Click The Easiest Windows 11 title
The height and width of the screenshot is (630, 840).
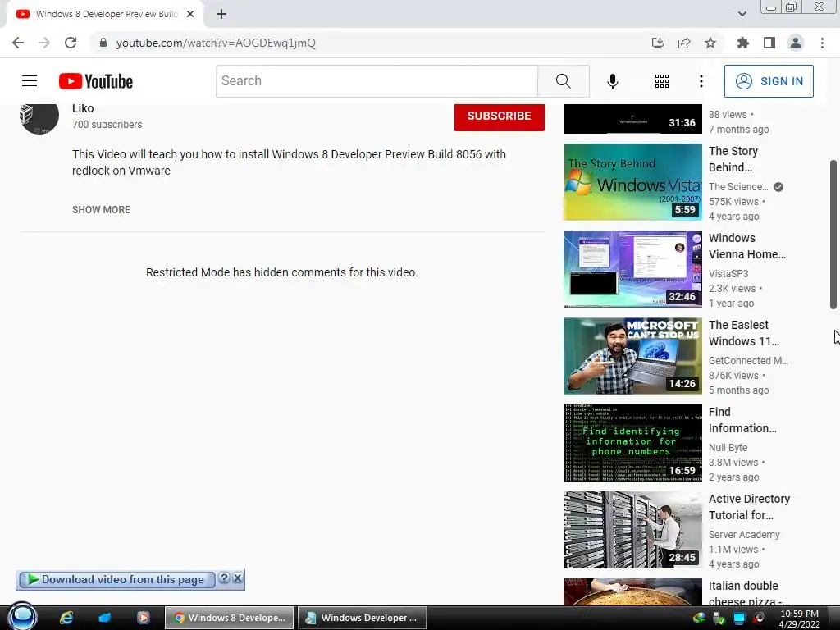(x=744, y=333)
